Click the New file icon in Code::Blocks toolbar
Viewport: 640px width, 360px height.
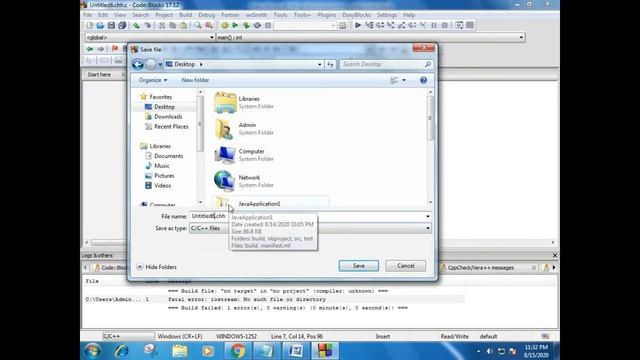89,25
